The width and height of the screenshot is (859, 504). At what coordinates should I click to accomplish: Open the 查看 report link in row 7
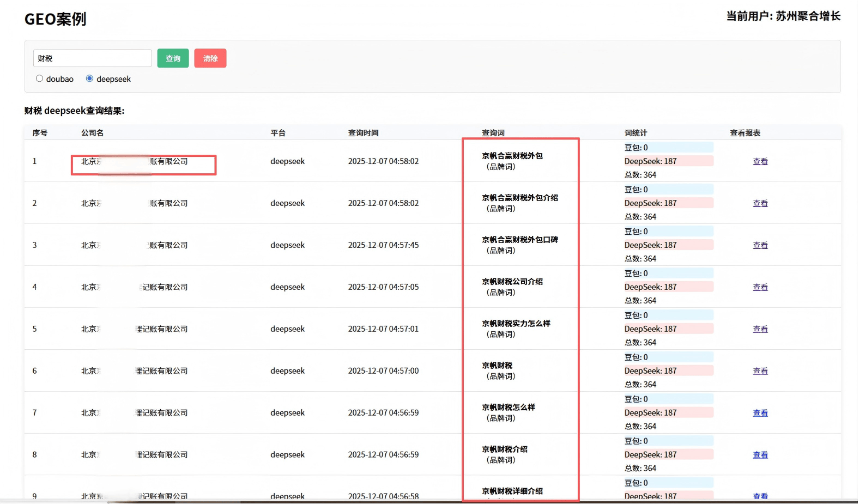760,413
